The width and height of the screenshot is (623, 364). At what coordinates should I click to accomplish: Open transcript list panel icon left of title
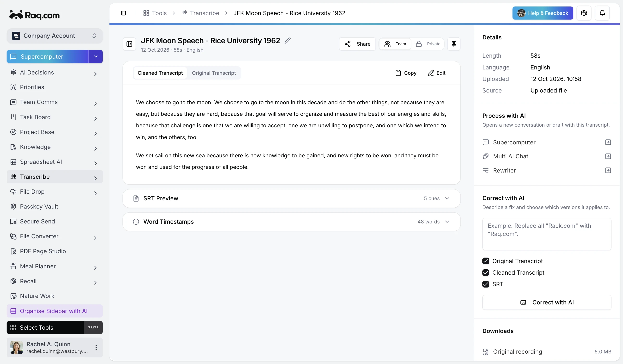pos(129,44)
